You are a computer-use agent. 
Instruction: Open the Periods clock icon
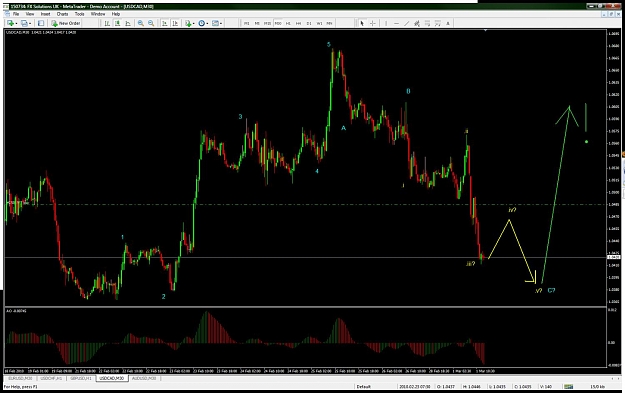pos(202,24)
